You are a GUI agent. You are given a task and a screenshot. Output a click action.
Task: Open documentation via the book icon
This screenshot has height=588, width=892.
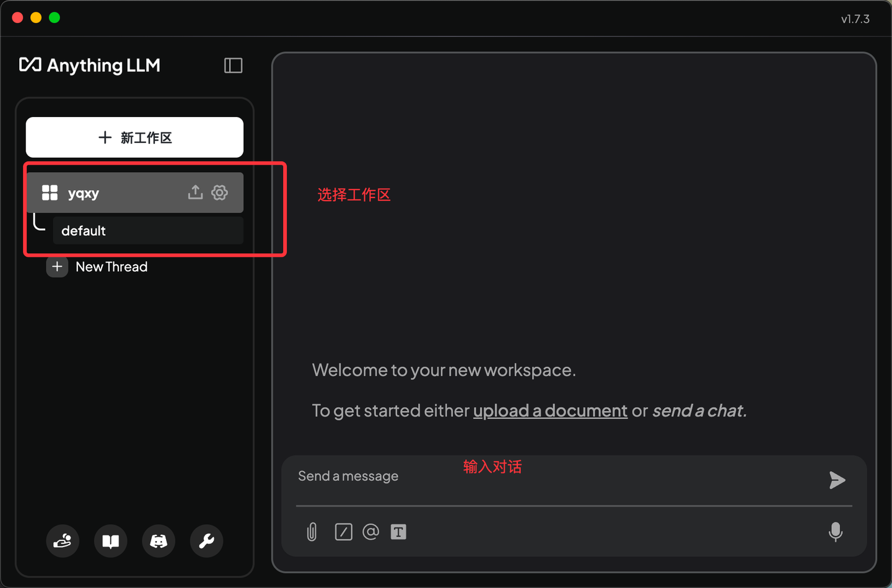point(110,541)
